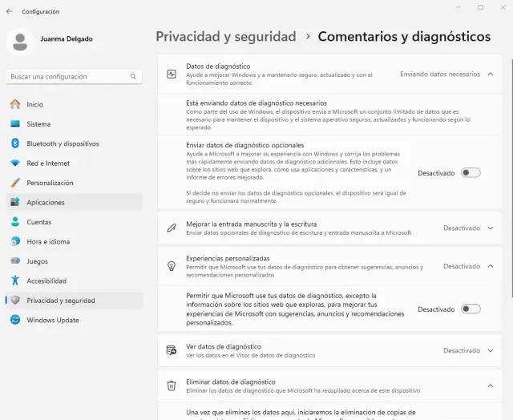Click the Buscar una configuración field
Viewport: 513px width, 420px height.
(x=68, y=77)
